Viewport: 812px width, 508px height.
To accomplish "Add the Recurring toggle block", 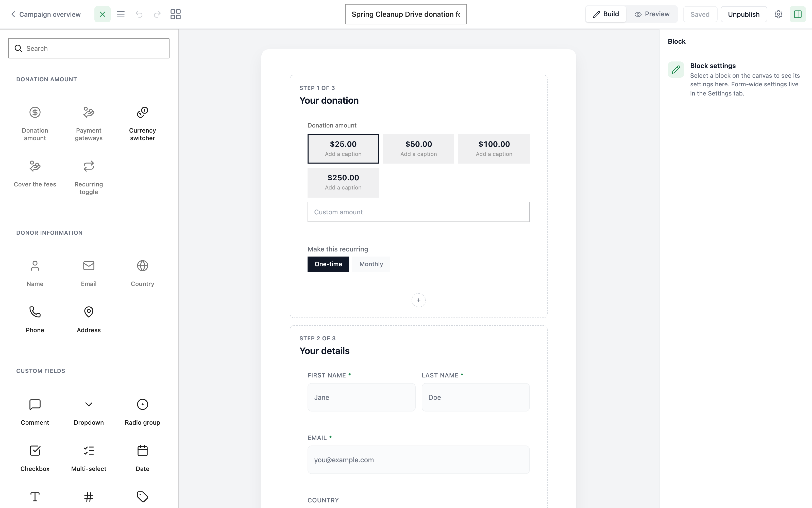I will (x=89, y=177).
